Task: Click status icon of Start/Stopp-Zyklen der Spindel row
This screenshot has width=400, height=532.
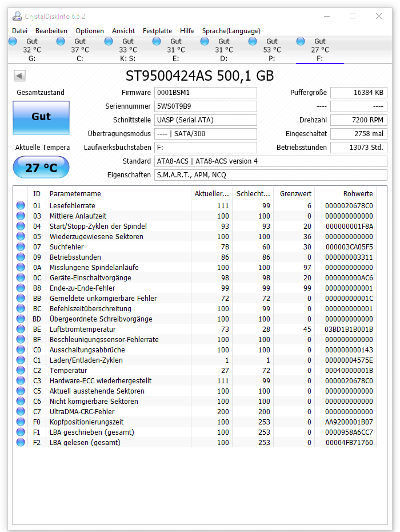Action: (21, 226)
